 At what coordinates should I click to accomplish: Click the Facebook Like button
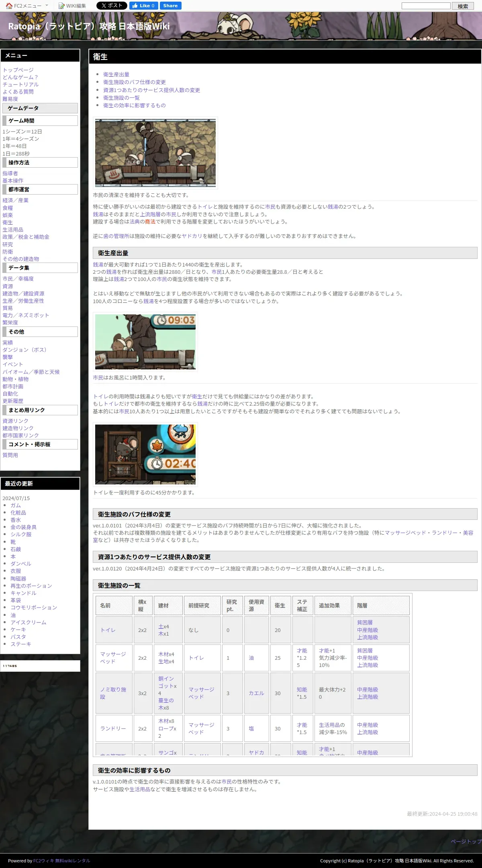pos(143,6)
